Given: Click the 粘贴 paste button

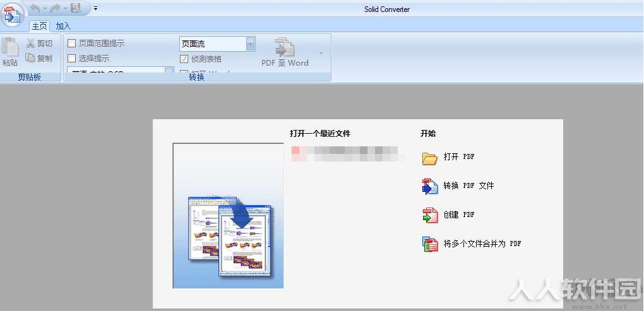Looking at the screenshot, I should tap(10, 52).
